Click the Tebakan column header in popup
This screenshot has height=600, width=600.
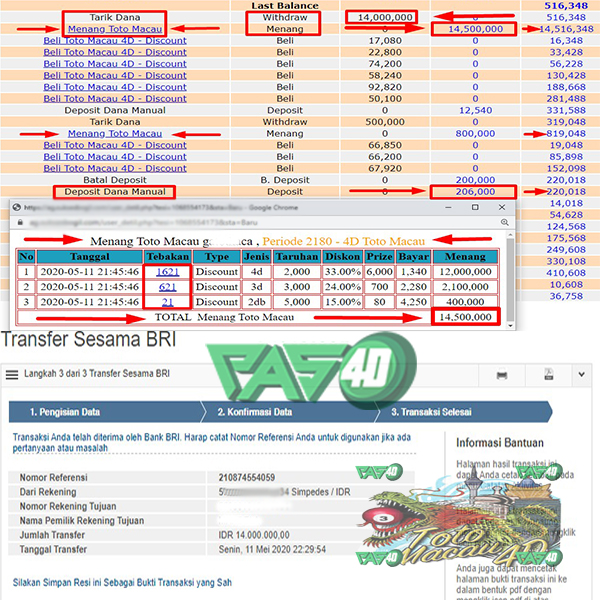(168, 256)
